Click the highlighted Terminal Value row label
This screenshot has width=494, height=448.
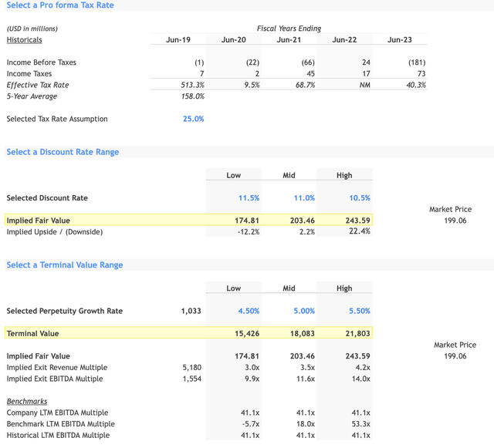tap(32, 334)
